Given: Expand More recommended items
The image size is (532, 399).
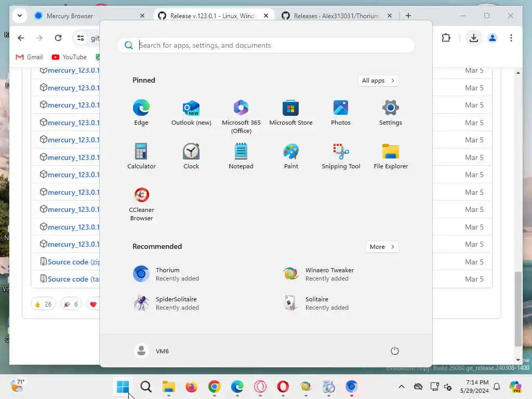Looking at the screenshot, I should pos(382,247).
